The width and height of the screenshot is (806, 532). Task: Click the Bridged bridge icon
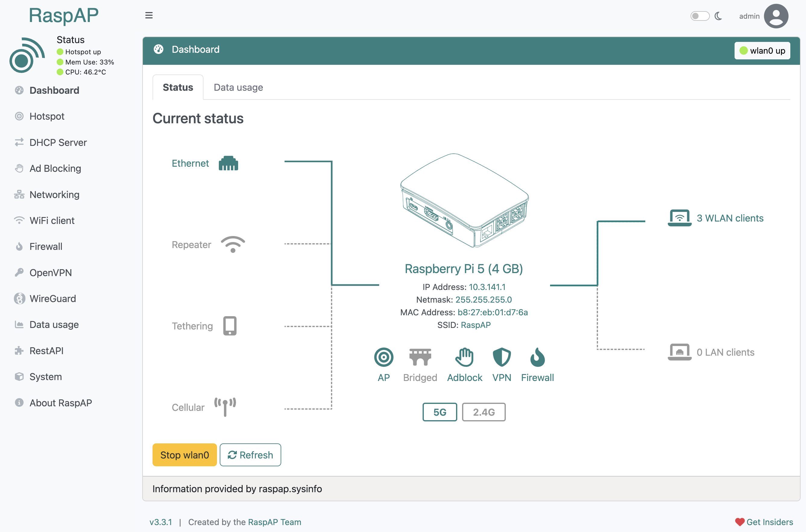pyautogui.click(x=420, y=357)
